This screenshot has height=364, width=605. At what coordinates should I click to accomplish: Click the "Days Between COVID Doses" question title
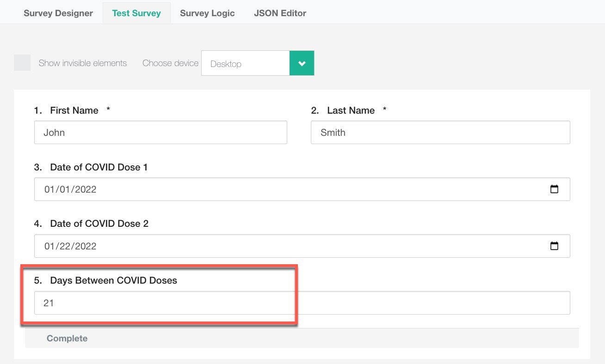tap(113, 280)
